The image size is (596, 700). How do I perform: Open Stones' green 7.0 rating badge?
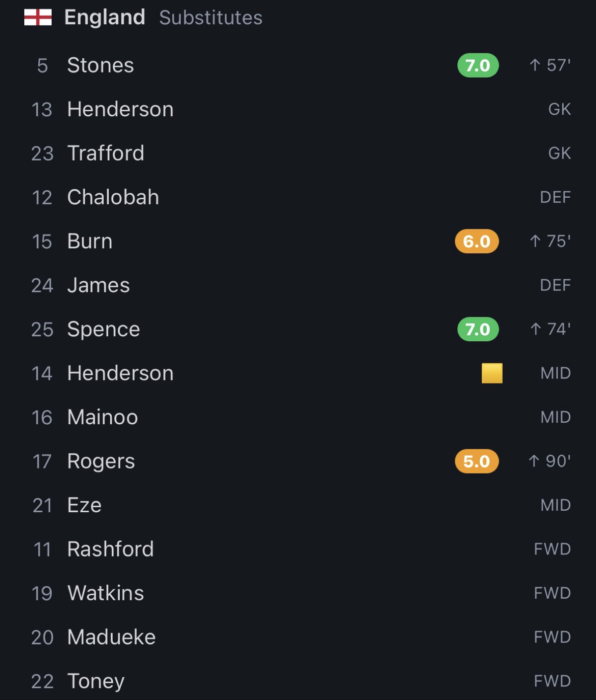tap(478, 65)
